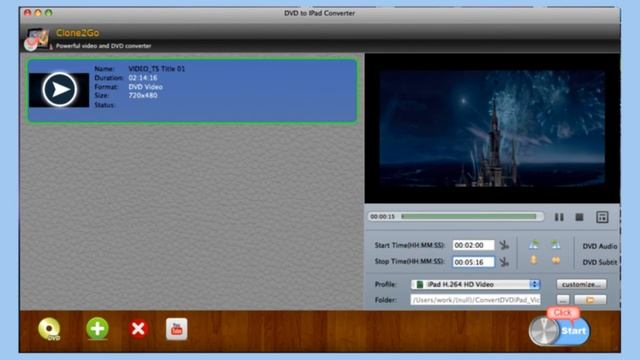The image size is (640, 360).
Task: Click the Load DVD disc icon
Action: (x=49, y=329)
